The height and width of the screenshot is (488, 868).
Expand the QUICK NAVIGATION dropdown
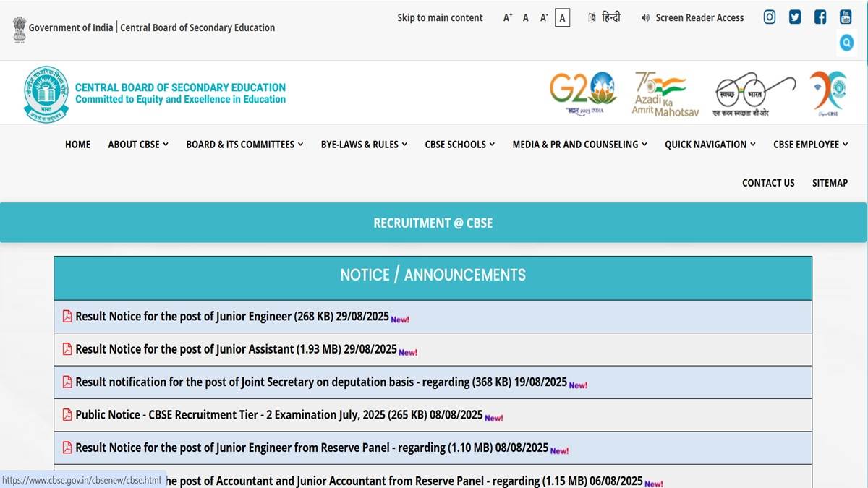(710, 145)
